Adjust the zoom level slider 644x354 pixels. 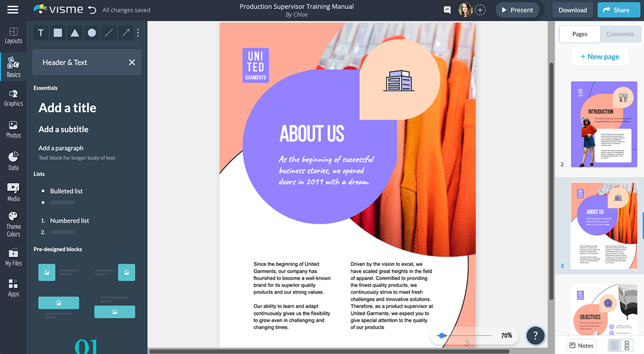[442, 335]
